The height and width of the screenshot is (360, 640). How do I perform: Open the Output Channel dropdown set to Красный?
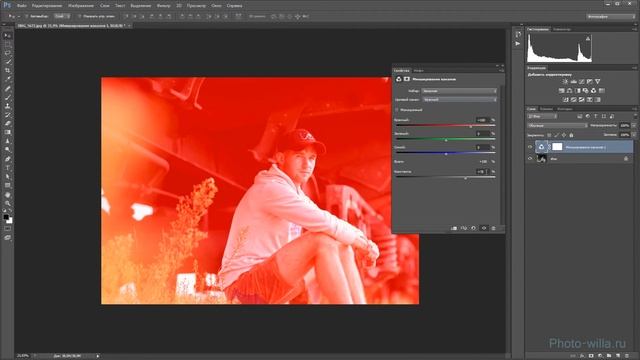[459, 99]
